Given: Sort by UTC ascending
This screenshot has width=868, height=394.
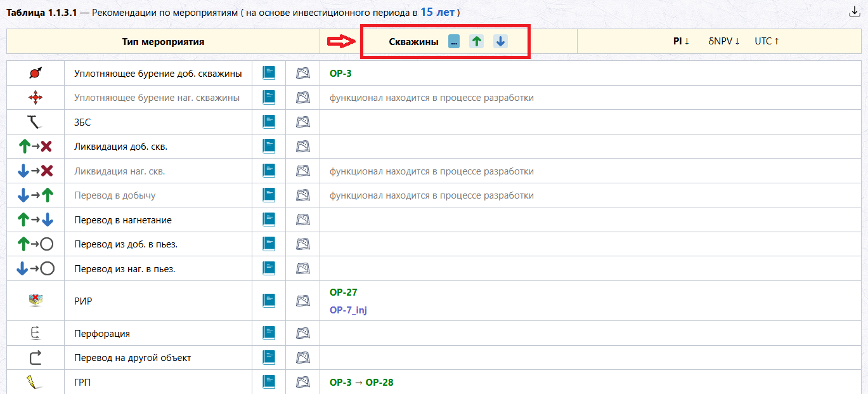Looking at the screenshot, I should pyautogui.click(x=767, y=41).
